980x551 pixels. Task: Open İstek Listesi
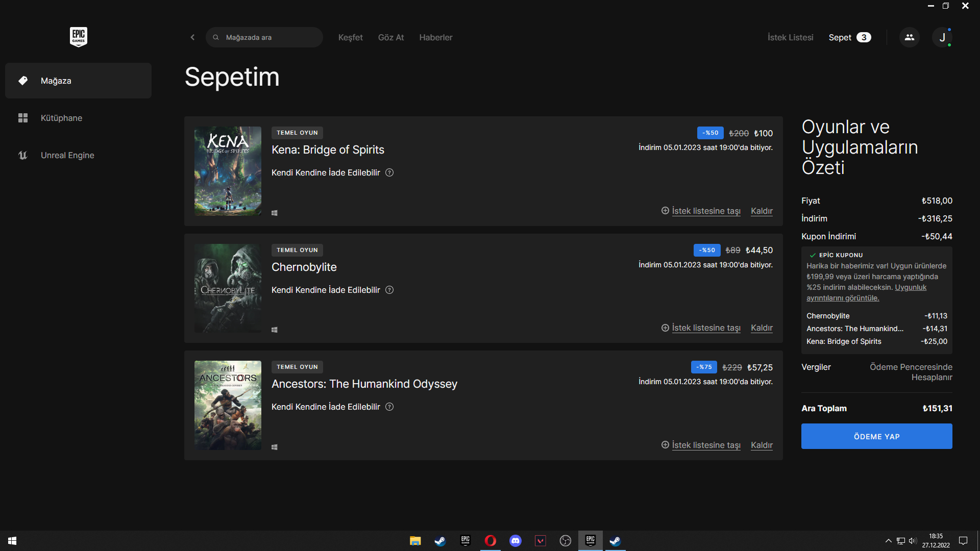[791, 37]
